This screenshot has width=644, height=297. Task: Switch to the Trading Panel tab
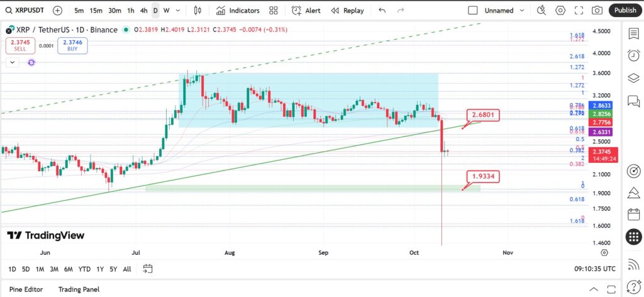[x=79, y=289]
